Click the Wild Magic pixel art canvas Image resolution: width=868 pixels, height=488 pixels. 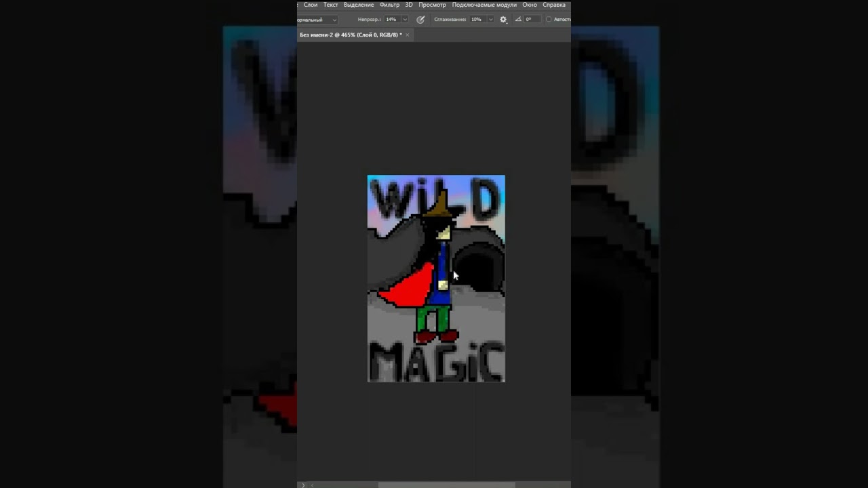[436, 279]
